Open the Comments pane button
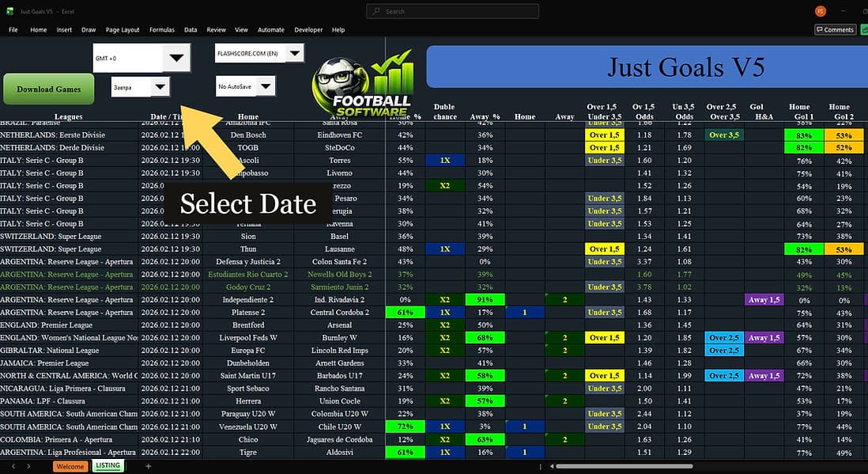The image size is (868, 474). [x=836, y=29]
